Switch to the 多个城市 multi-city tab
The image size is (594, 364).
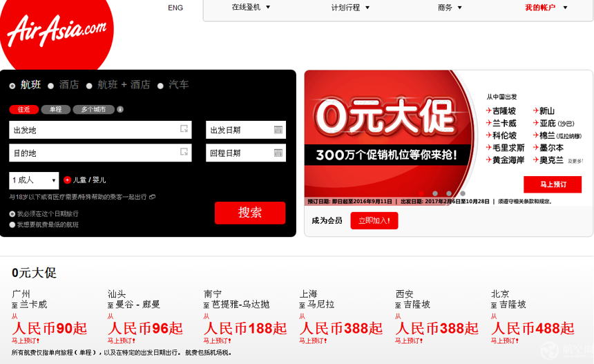(x=93, y=109)
